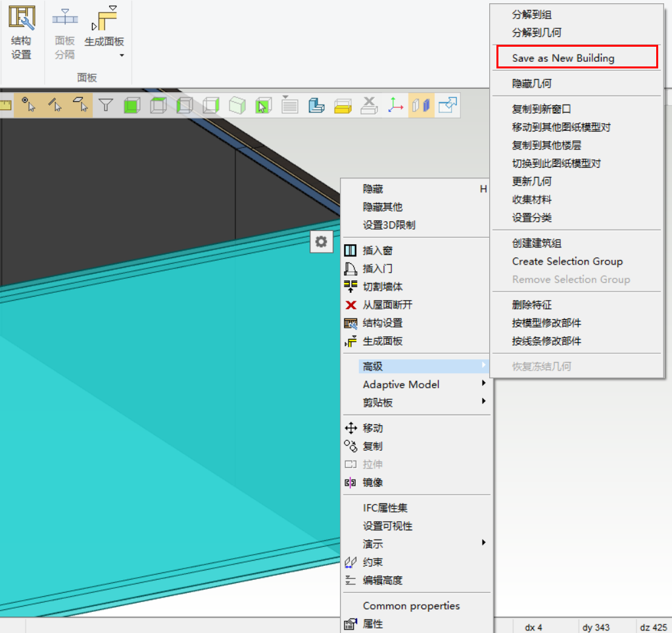Expand the 生成面板 dropdown arrow
The height and width of the screenshot is (633, 672).
(122, 55)
